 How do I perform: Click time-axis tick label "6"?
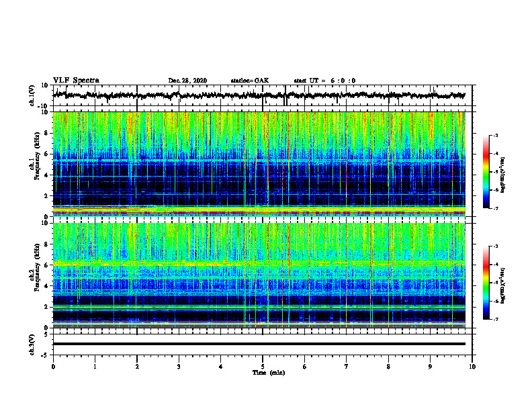(x=305, y=367)
